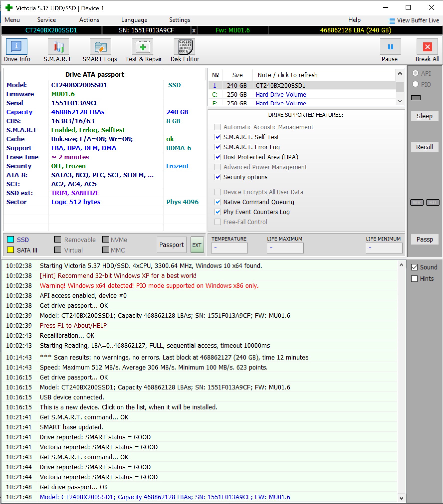Toggle S.M.A.R.T. Self Test checkbox
Screen dimensions: 443x504
click(218, 137)
